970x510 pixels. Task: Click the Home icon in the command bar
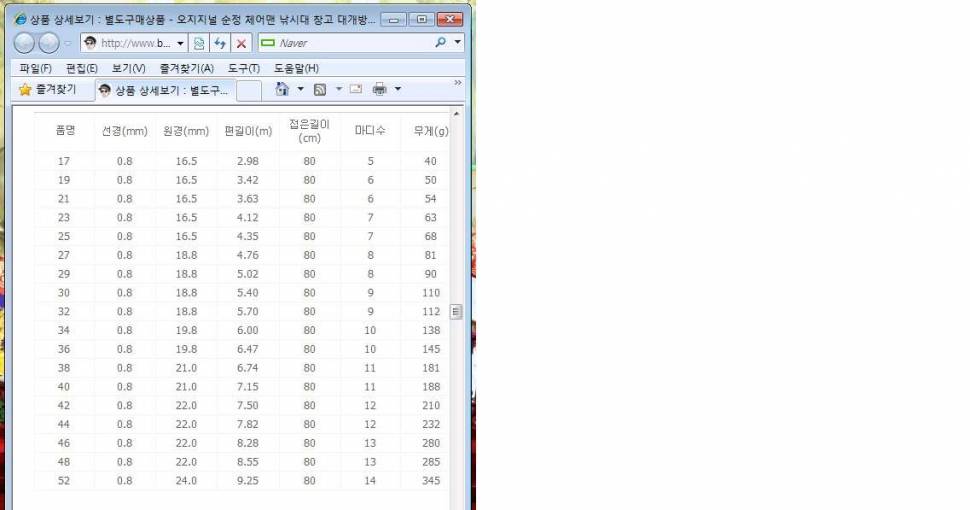[x=282, y=89]
